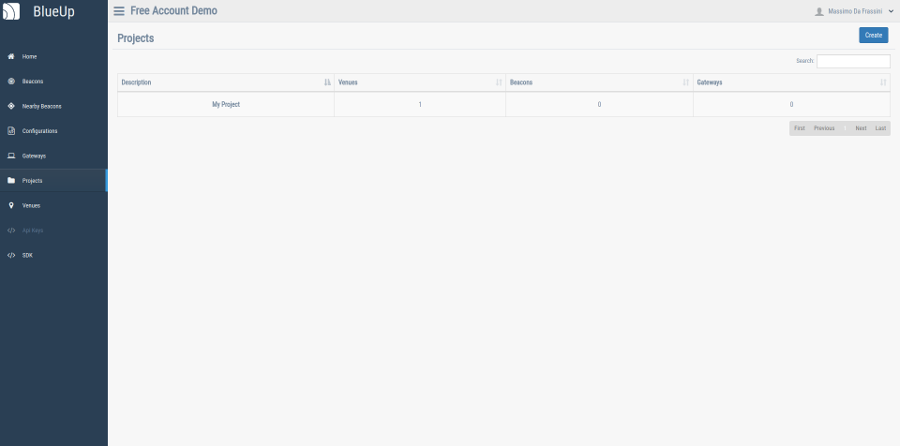This screenshot has width=900, height=446.
Task: Click the Api Keys code icon
Action: pos(11,230)
